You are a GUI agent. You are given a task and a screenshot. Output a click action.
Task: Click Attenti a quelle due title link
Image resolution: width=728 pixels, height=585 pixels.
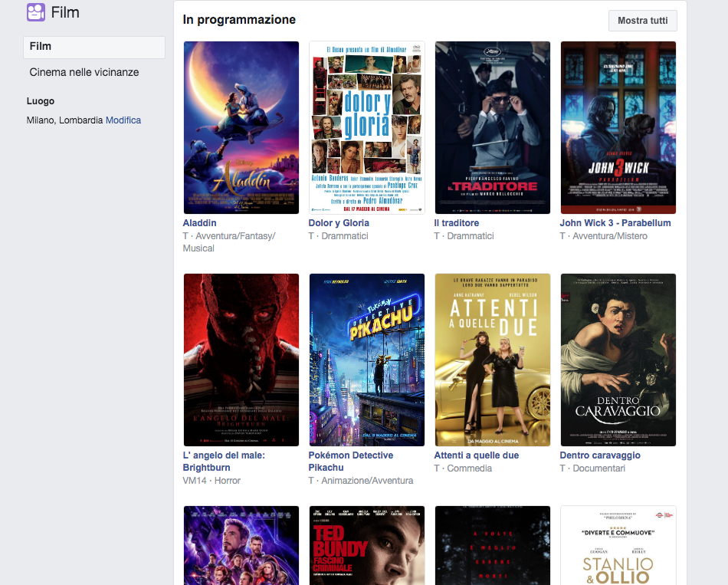(477, 455)
